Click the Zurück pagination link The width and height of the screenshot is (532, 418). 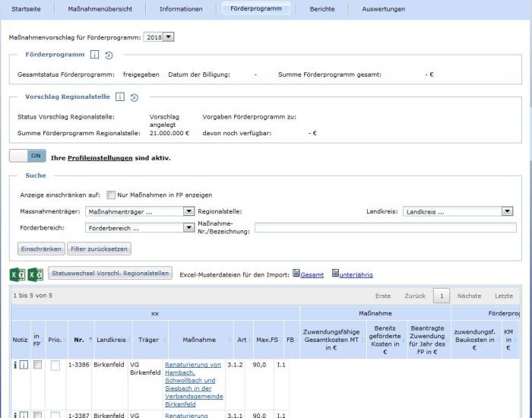pyautogui.click(x=415, y=296)
